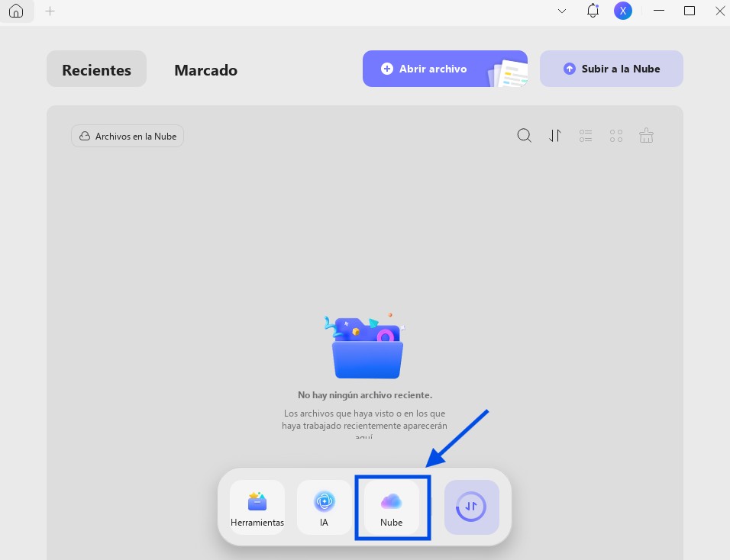Click the Abrir archivo button
Viewport: 730px width, 560px height.
point(445,69)
